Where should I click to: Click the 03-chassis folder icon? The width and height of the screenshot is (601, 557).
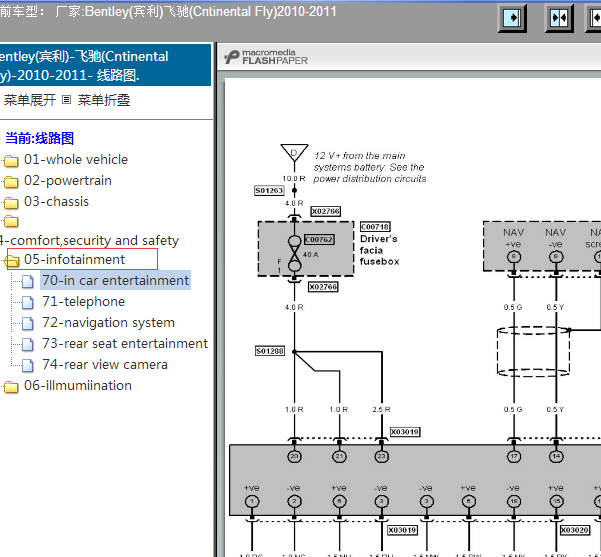pos(11,203)
